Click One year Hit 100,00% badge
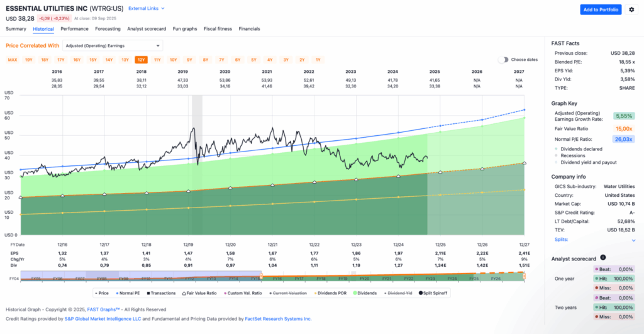Screen dimensions: 644x334 pyautogui.click(x=614, y=279)
